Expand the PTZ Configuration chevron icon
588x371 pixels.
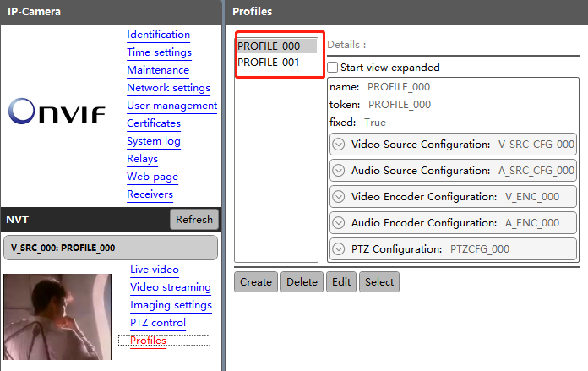[x=339, y=248]
